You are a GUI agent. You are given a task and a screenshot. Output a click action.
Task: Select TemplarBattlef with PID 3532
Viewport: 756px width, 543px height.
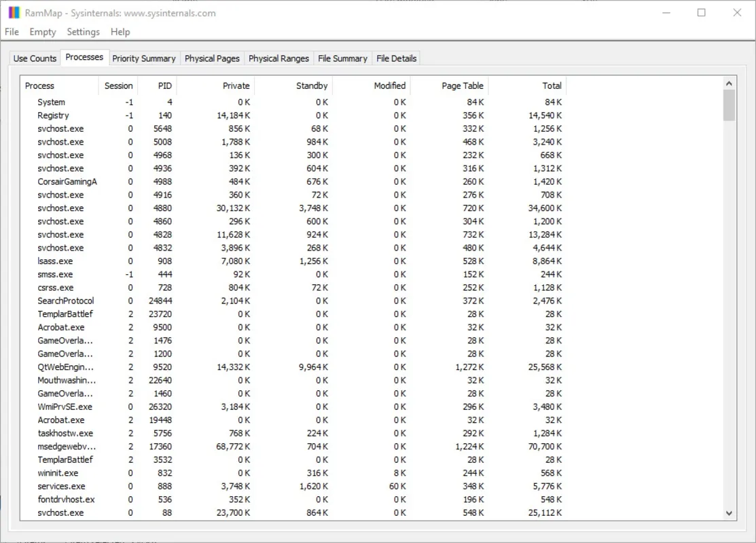point(293,460)
